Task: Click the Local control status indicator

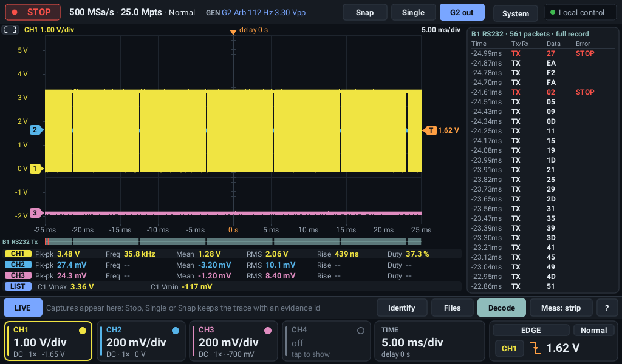Action: [x=580, y=12]
